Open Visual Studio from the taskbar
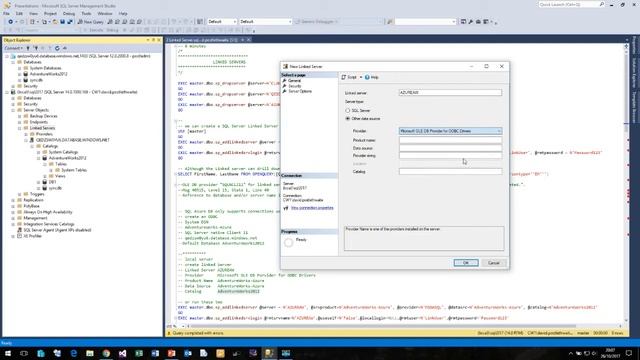 pyautogui.click(x=122, y=353)
